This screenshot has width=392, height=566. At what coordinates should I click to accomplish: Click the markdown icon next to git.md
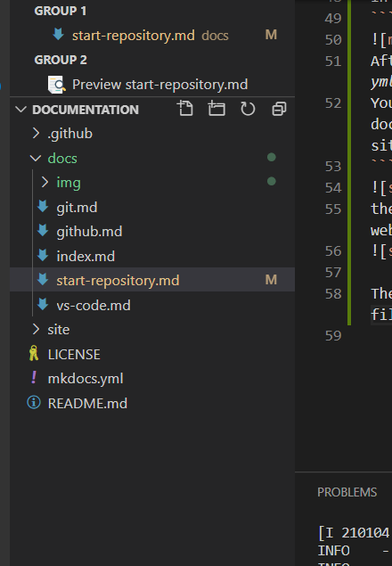pos(43,207)
